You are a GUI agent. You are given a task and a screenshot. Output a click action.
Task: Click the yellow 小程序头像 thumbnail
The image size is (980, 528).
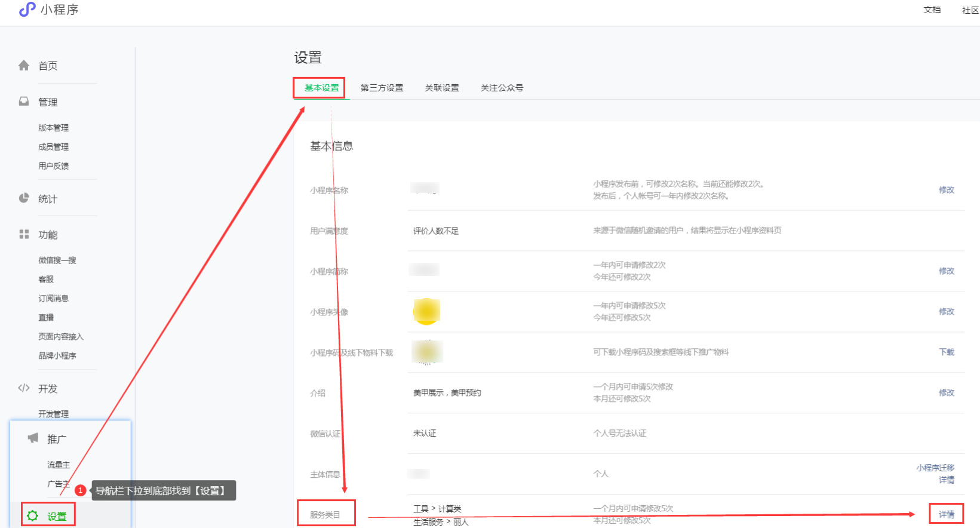point(426,311)
